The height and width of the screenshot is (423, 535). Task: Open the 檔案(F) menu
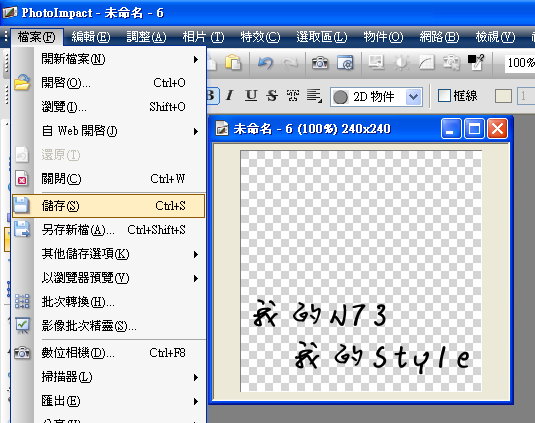tap(37, 37)
